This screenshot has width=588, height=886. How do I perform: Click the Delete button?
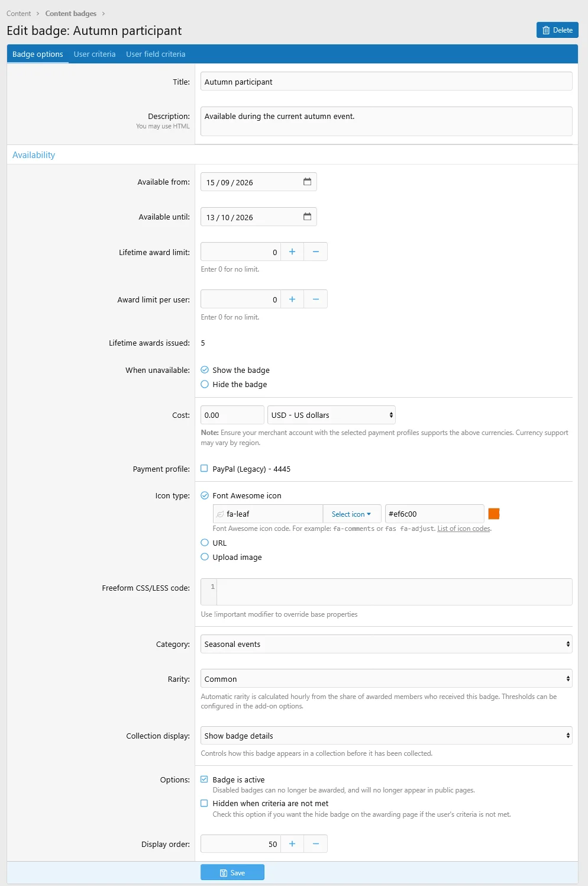click(x=557, y=30)
